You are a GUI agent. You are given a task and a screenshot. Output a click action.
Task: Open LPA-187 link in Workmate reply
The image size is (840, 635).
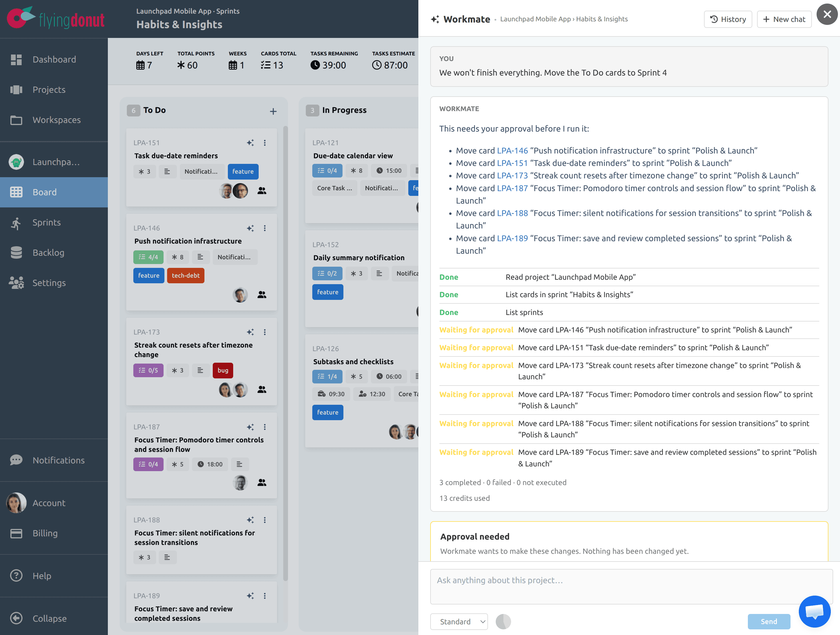point(512,188)
